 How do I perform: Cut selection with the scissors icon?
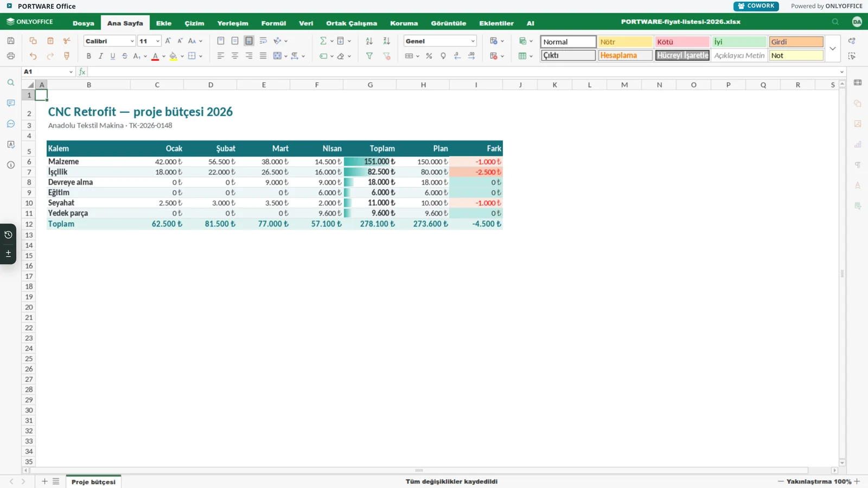click(67, 41)
